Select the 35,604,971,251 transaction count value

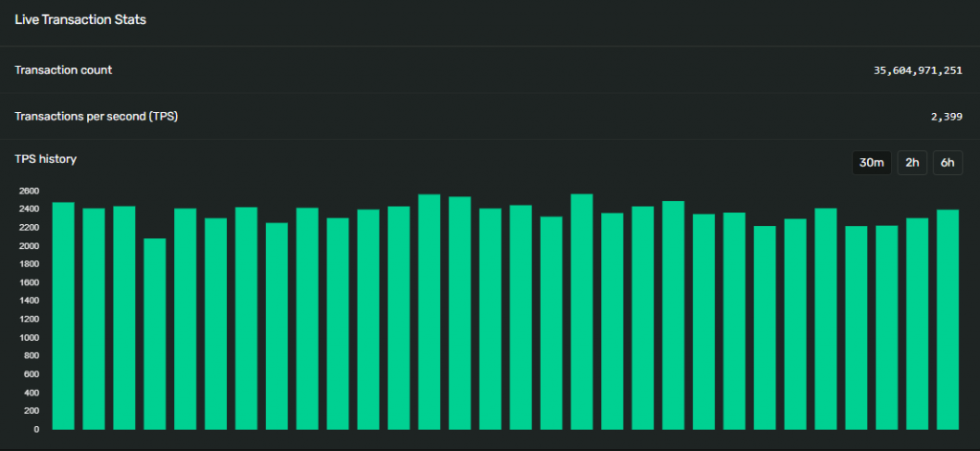[x=918, y=71]
